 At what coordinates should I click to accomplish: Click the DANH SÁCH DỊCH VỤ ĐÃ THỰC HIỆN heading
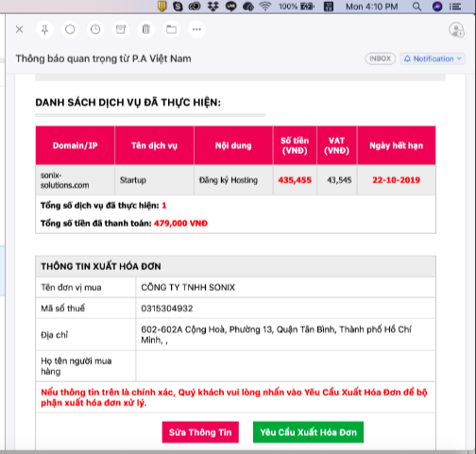click(x=127, y=103)
